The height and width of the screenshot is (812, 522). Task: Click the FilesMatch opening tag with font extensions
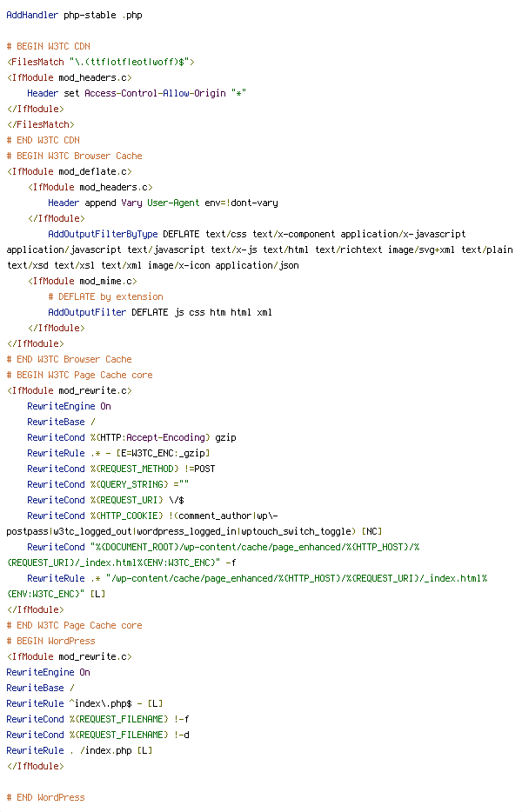(101, 62)
